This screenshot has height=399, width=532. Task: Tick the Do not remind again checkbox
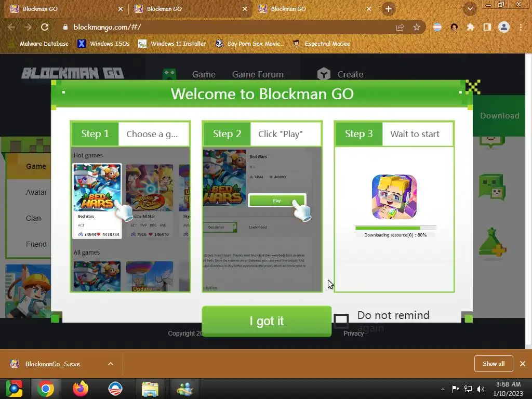click(341, 321)
